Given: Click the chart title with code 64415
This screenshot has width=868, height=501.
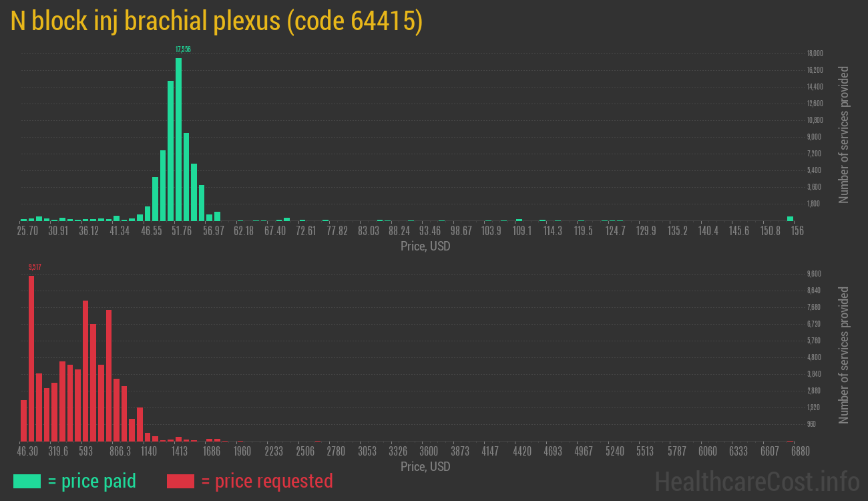Looking at the screenshot, I should (217, 21).
